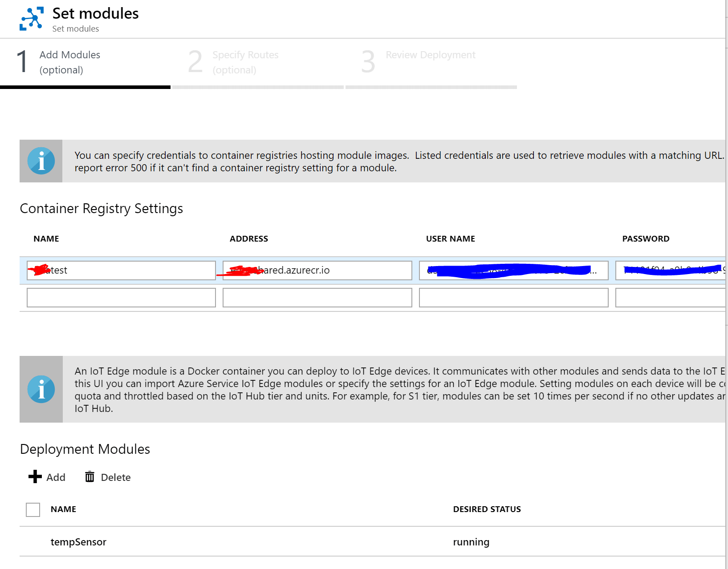Viewport: 728px width, 569px height.
Task: Click the Add button label under Deployment Modules
Action: click(x=56, y=477)
